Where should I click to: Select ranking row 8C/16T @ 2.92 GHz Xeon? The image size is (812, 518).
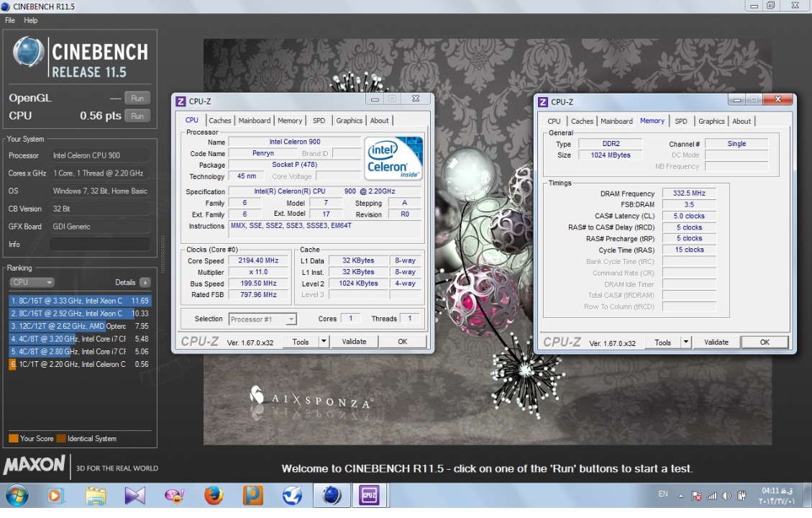pos(80,314)
